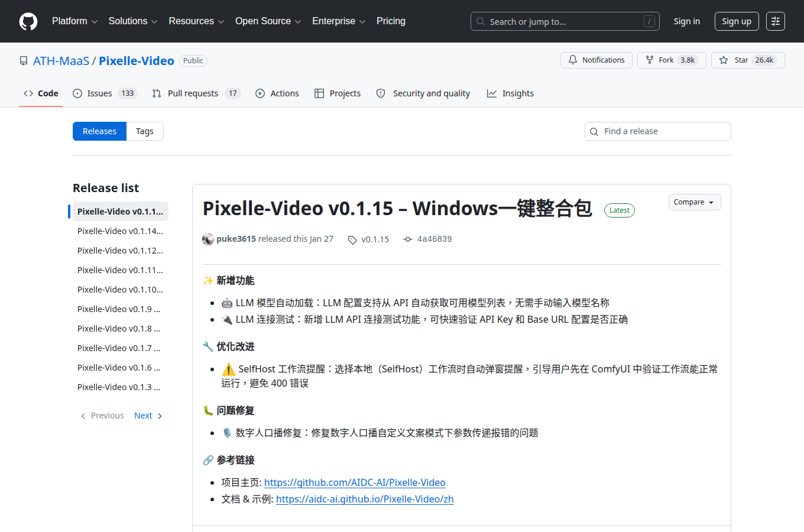Click the search magnifier icon in header
804x532 pixels.
coord(481,21)
